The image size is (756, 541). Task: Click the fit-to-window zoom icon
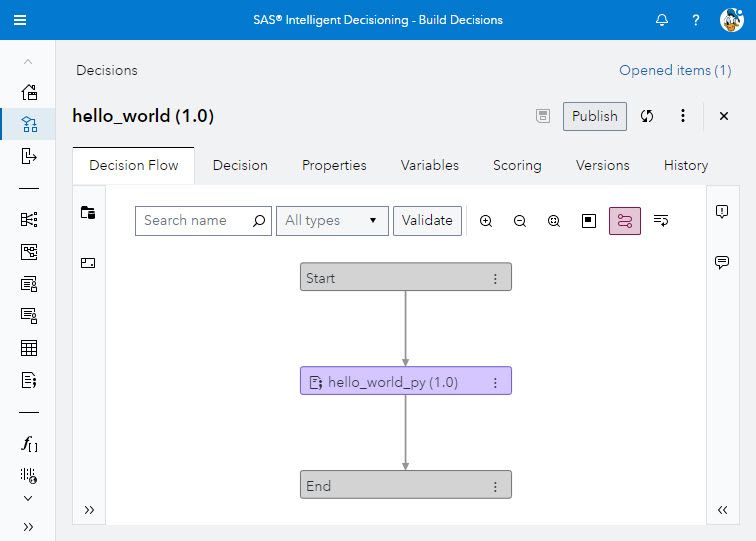pos(554,221)
